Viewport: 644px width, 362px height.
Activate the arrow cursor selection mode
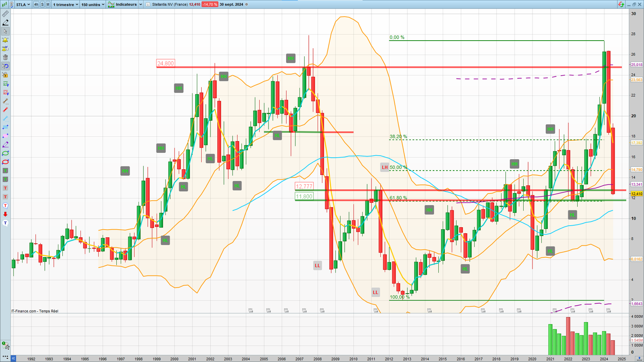pos(5,31)
